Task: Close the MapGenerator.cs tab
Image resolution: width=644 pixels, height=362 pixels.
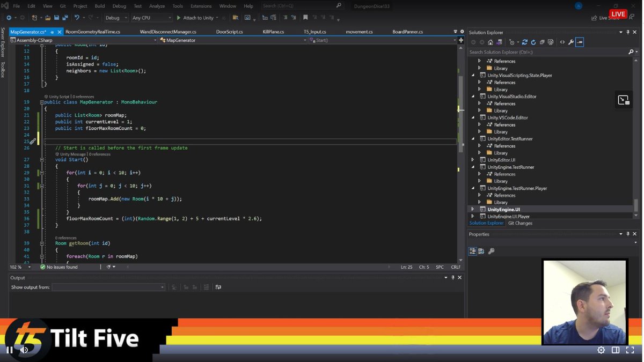Action: (60, 32)
